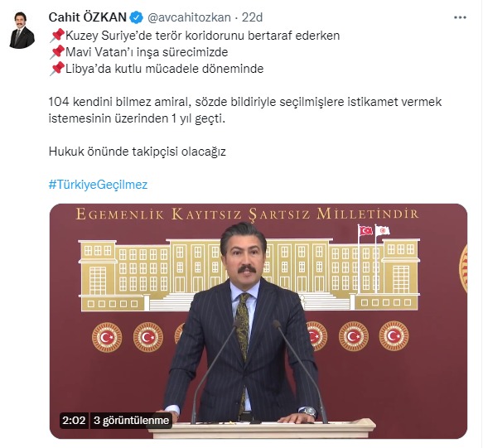Open the three-dot more options menu

(x=460, y=17)
